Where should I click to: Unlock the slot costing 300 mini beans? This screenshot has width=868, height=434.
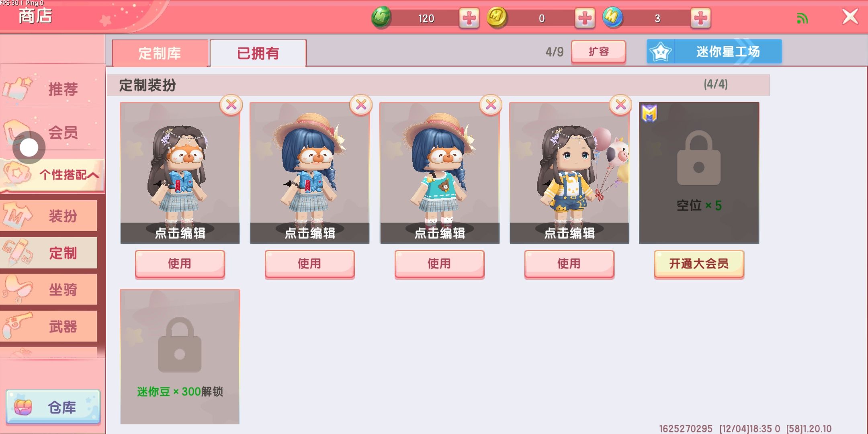(180, 356)
